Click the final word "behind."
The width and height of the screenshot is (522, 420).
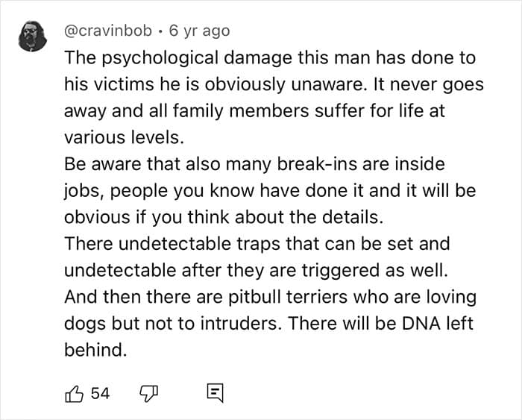pos(95,351)
